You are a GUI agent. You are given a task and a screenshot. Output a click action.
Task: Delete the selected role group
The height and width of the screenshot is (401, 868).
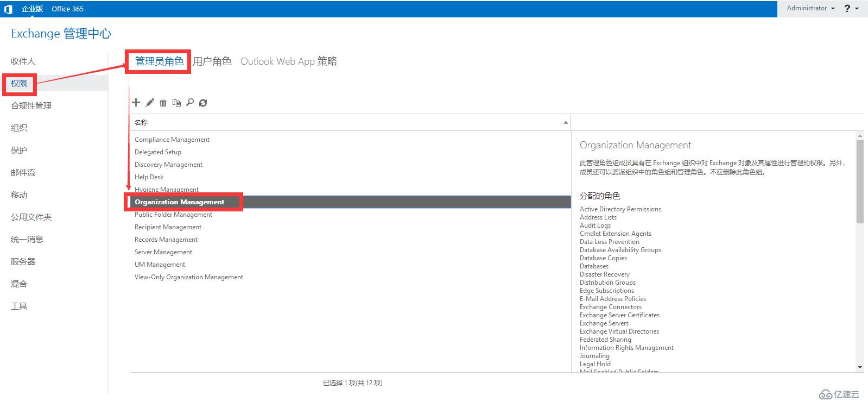click(163, 102)
